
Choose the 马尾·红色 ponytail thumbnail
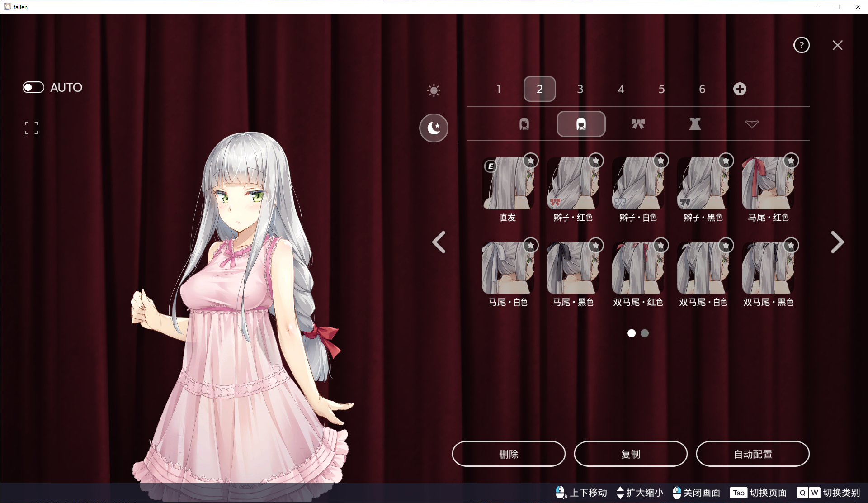(x=768, y=183)
